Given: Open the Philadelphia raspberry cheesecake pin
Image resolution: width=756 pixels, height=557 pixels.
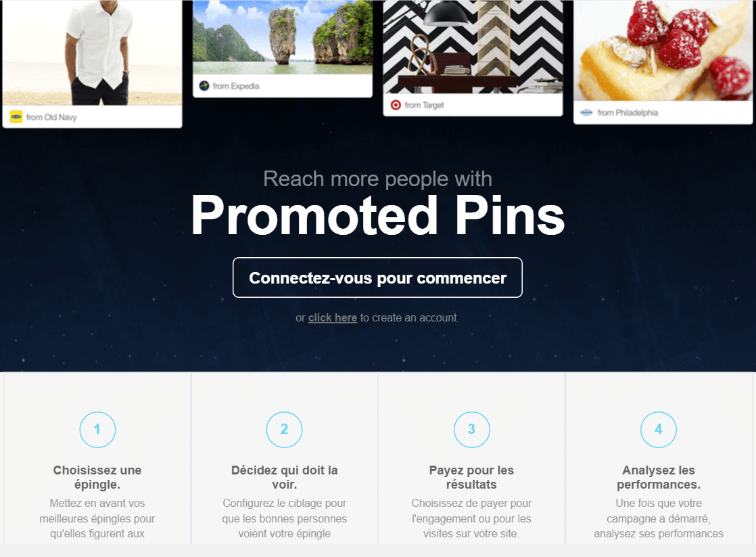Looking at the screenshot, I should tap(663, 50).
